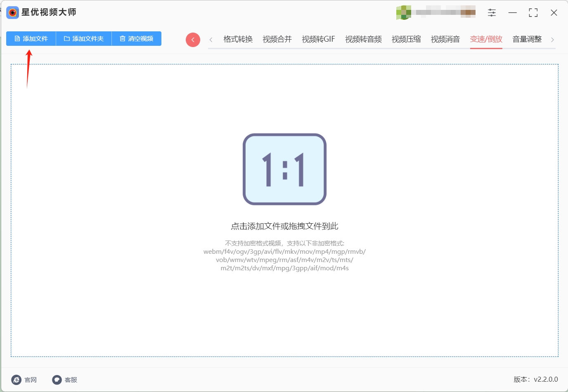This screenshot has height=392, width=568.
Task: Open the settings sliders icon in the title bar
Action: coord(492,13)
